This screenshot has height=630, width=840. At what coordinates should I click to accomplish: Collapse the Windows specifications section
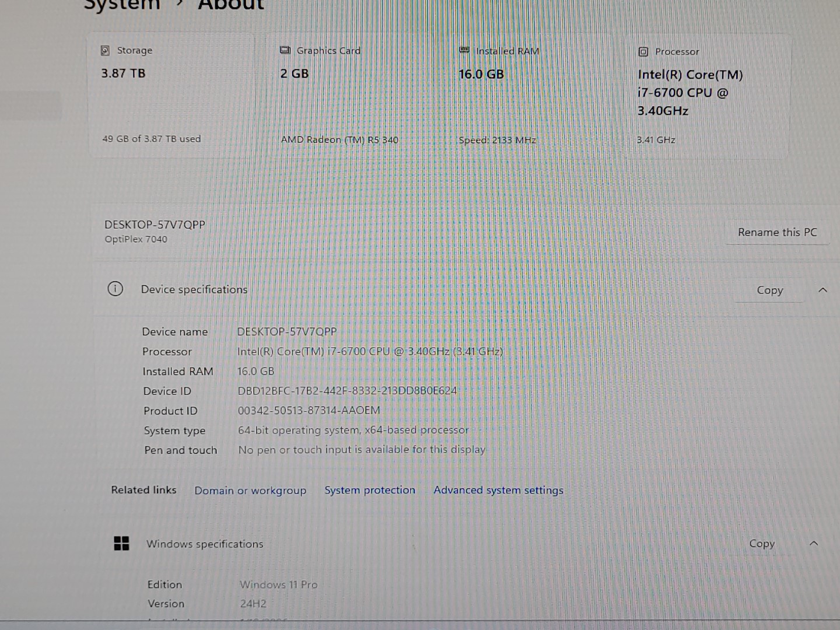click(x=814, y=544)
